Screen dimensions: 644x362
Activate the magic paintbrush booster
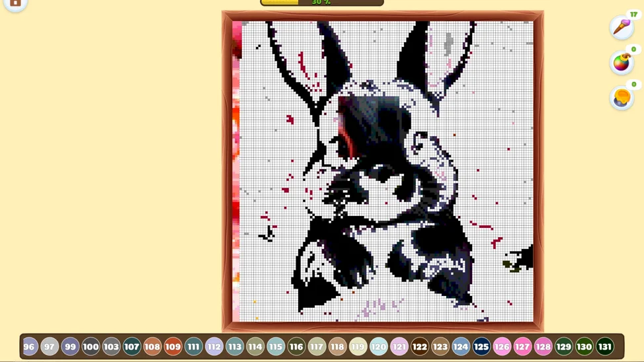click(622, 27)
